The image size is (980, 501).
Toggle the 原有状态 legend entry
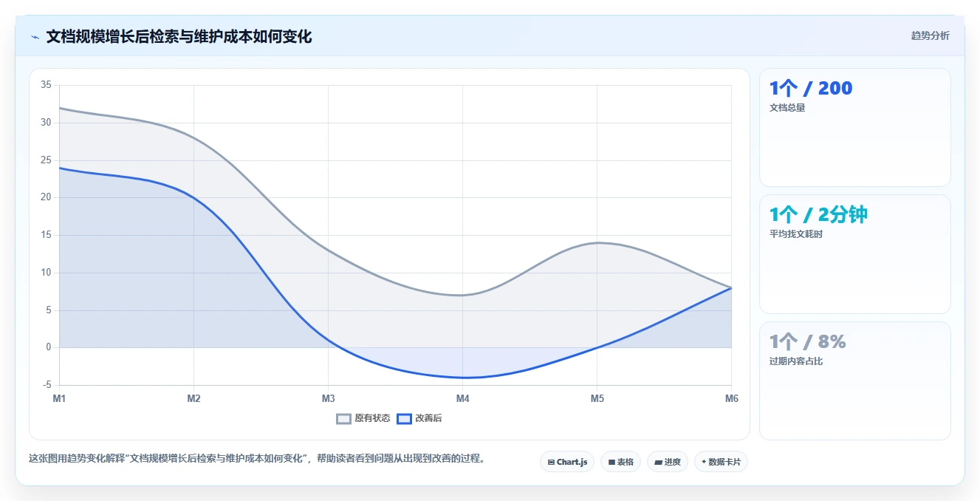pos(363,418)
